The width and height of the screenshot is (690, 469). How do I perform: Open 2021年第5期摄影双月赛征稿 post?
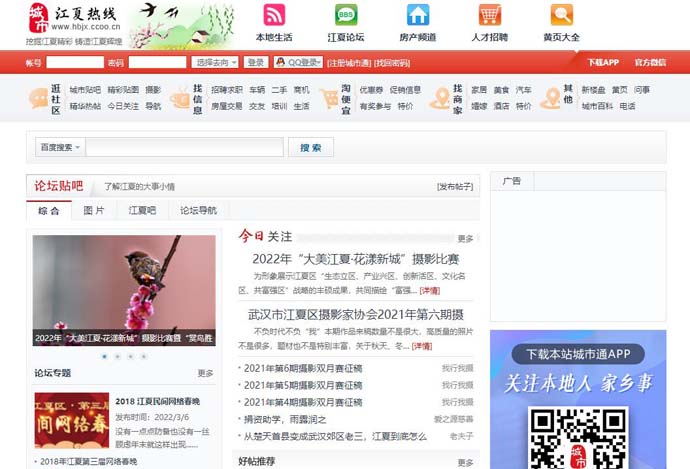(x=303, y=385)
